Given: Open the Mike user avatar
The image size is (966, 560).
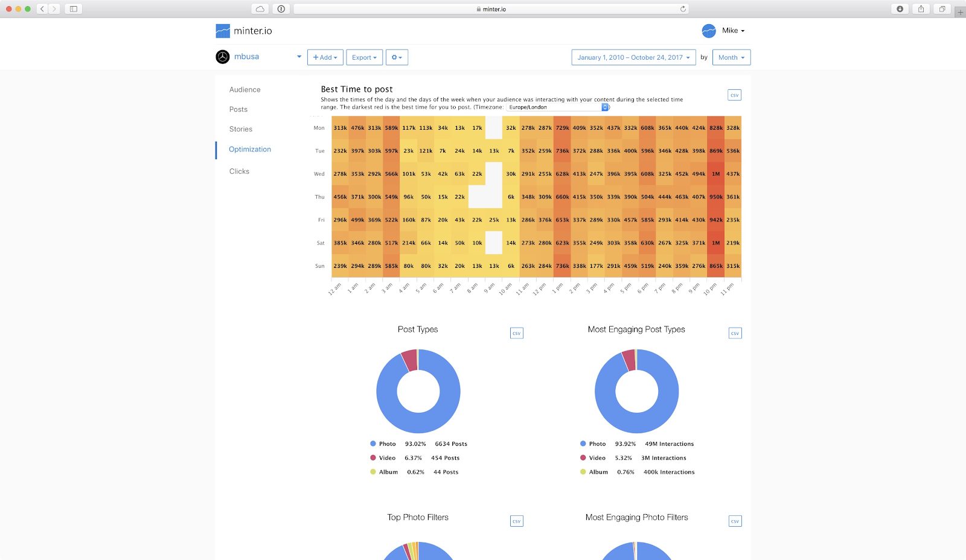Looking at the screenshot, I should point(709,31).
